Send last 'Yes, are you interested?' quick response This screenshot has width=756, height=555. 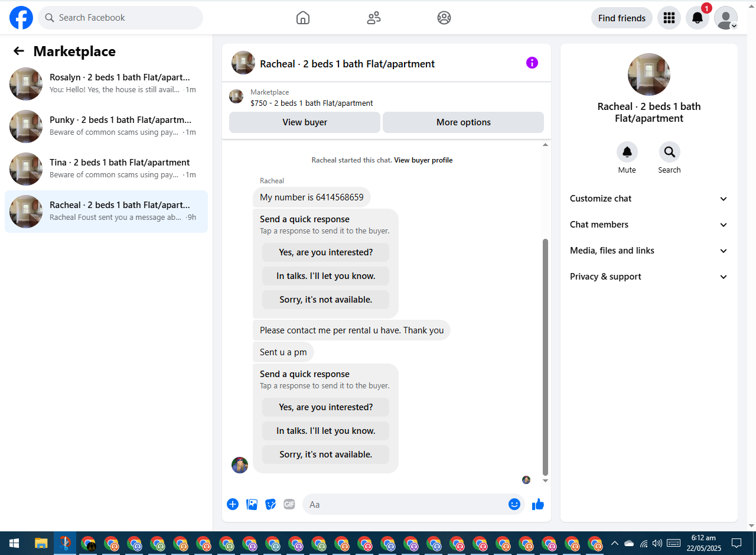click(x=325, y=407)
